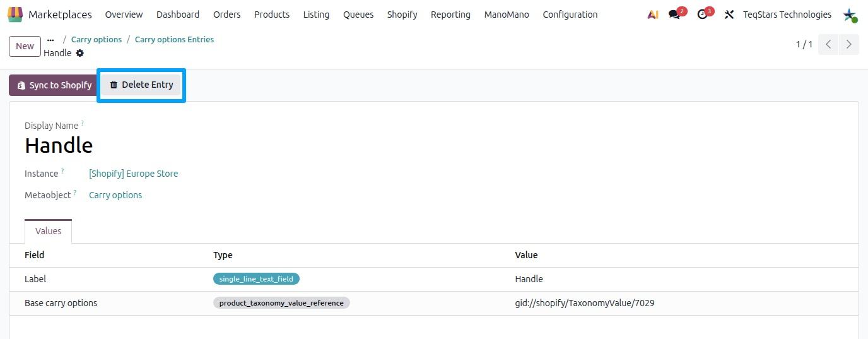
Task: Open the Orders menu
Action: 227,15
